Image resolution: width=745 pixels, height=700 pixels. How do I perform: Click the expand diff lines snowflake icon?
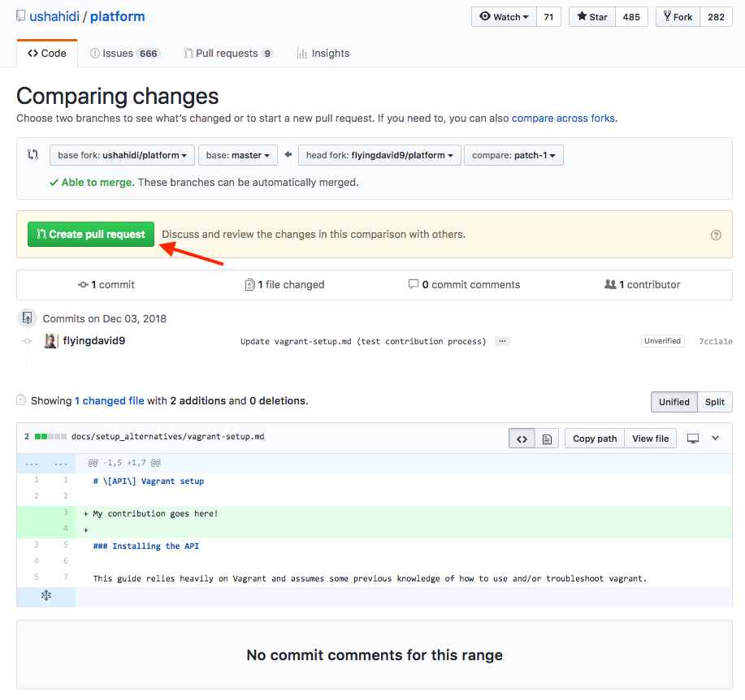[46, 596]
